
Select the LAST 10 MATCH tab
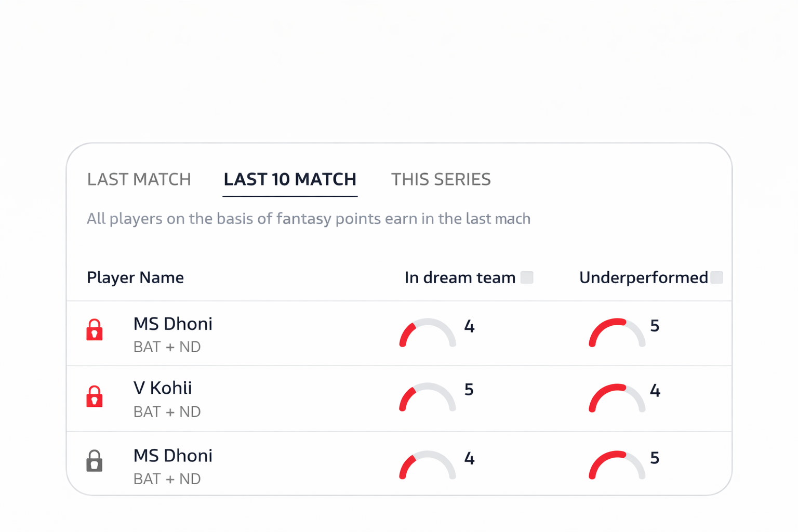pyautogui.click(x=289, y=179)
